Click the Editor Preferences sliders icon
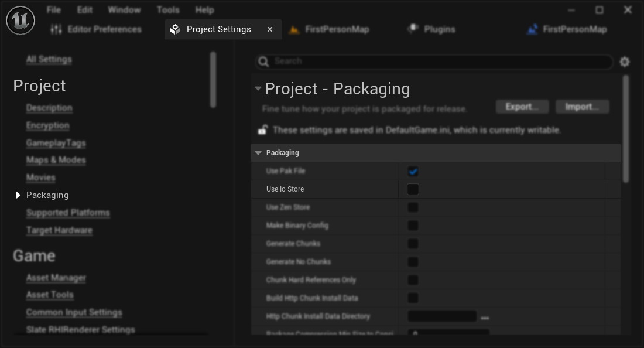This screenshot has width=644, height=348. 56,29
